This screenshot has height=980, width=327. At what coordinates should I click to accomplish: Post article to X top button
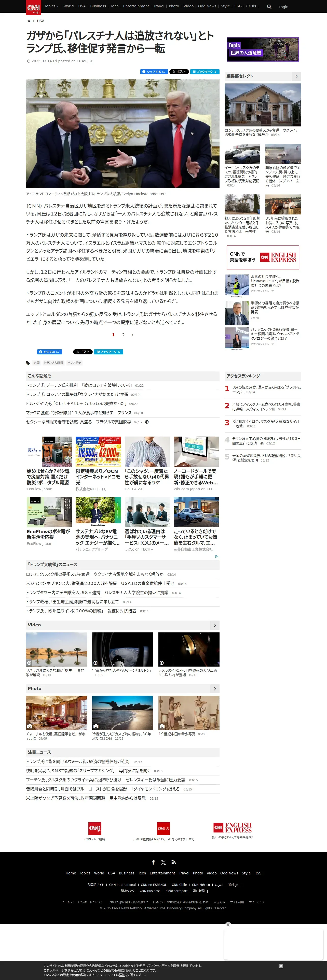click(179, 71)
